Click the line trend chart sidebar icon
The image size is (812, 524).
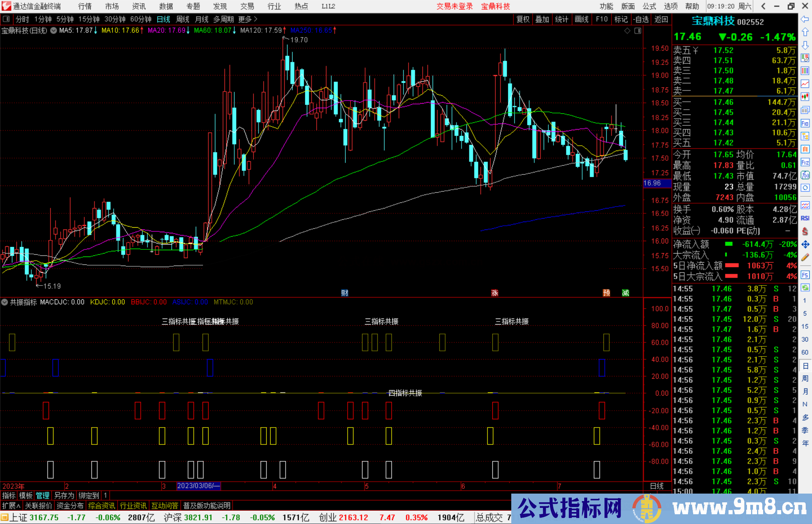pyautogui.click(x=805, y=84)
